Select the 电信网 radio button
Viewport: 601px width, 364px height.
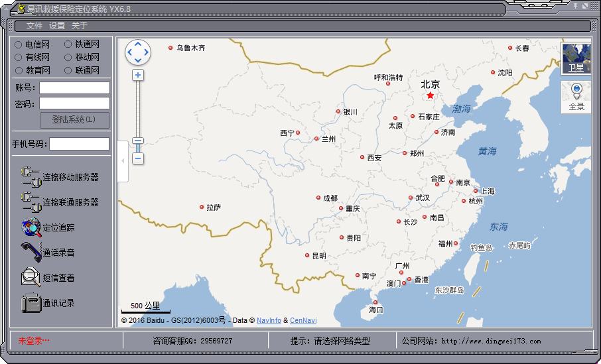pyautogui.click(x=19, y=44)
